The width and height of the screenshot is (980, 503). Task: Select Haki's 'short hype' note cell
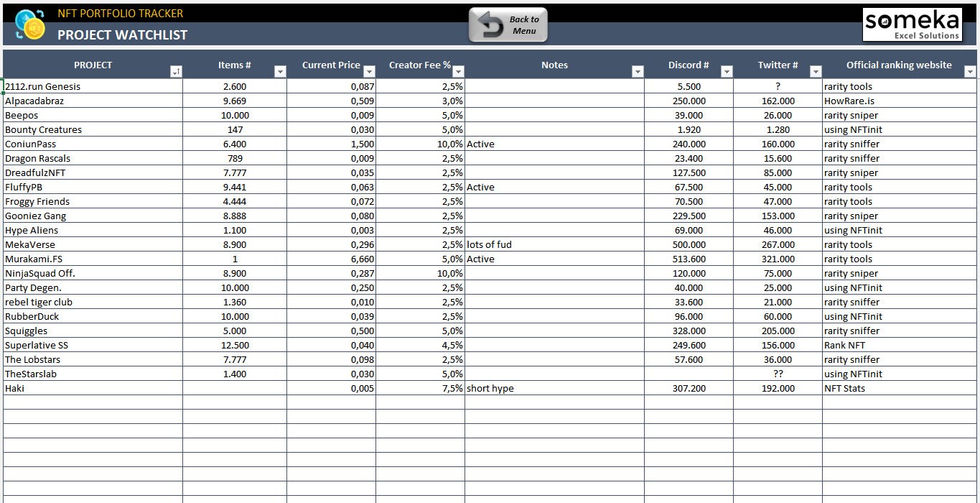[x=554, y=388]
